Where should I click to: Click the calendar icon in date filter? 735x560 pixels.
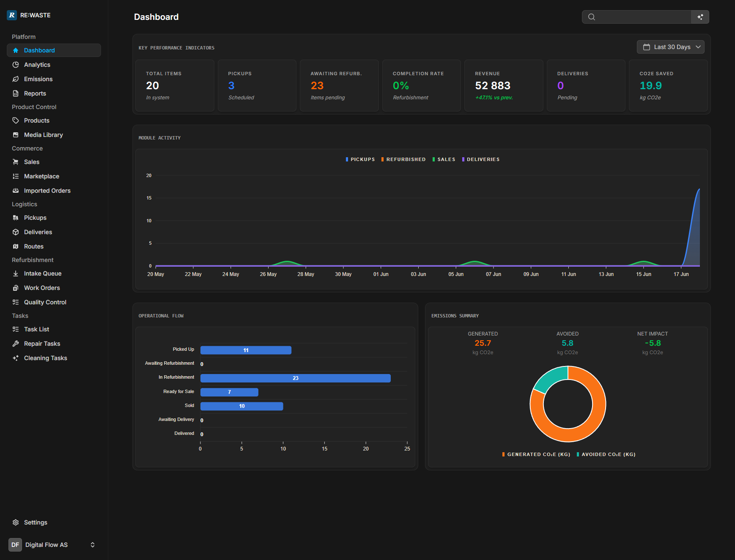pos(647,47)
